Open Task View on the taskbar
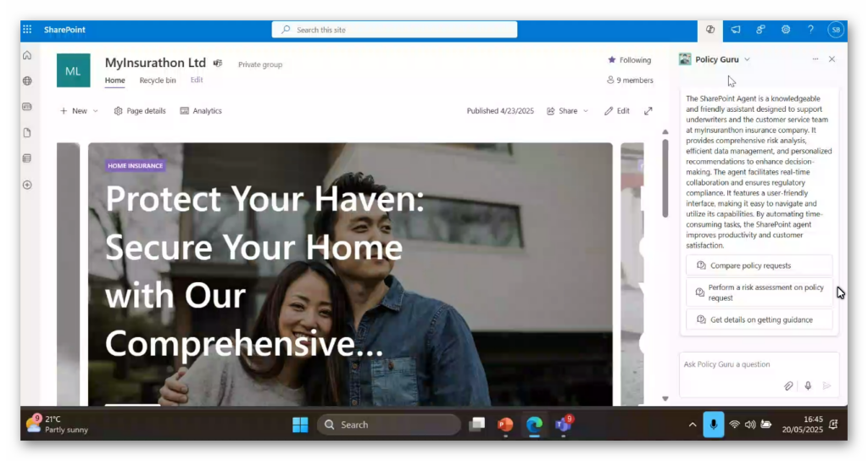868x461 pixels. click(476, 425)
